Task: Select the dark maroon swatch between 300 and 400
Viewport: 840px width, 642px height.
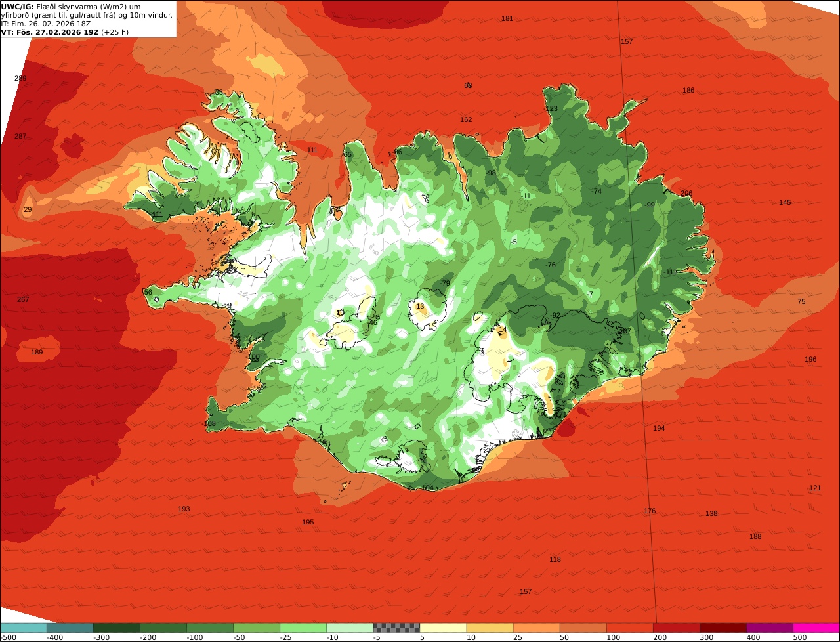Action: pyautogui.click(x=723, y=628)
